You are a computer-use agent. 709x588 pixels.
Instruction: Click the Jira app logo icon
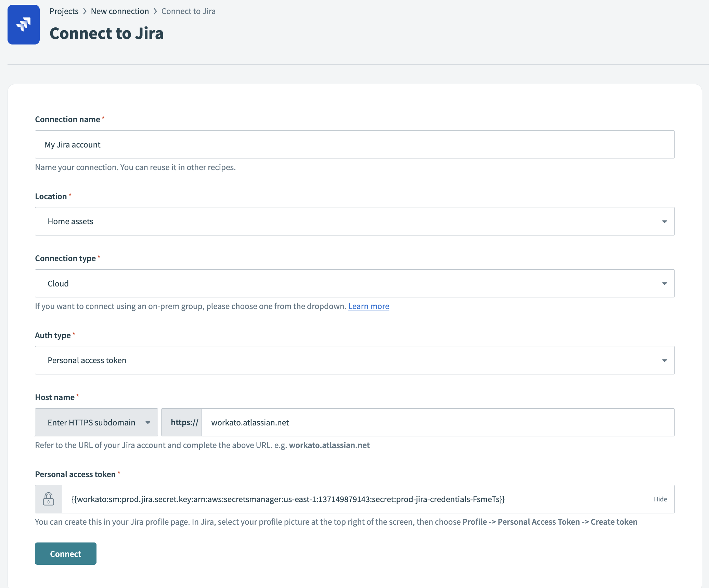[23, 24]
